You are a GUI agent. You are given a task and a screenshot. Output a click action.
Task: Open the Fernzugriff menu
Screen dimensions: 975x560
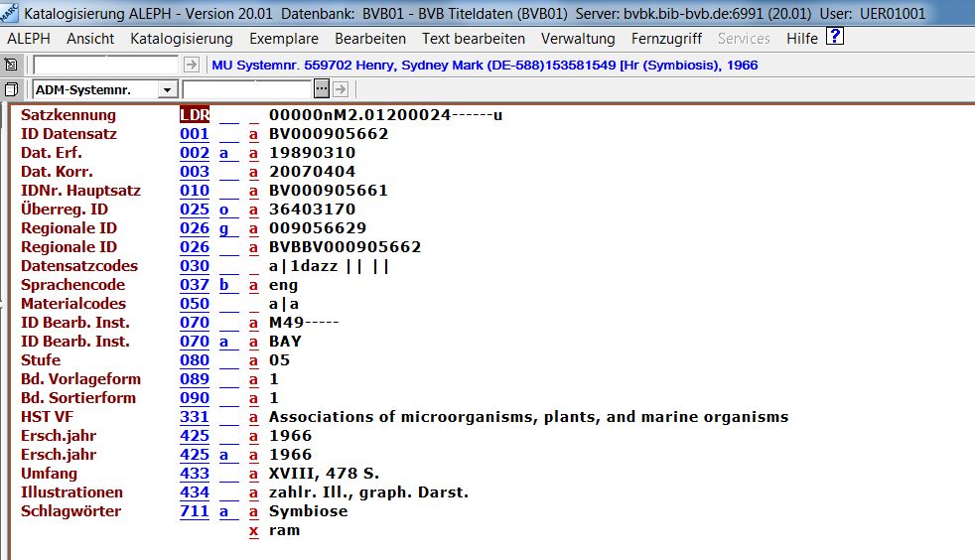pos(666,39)
